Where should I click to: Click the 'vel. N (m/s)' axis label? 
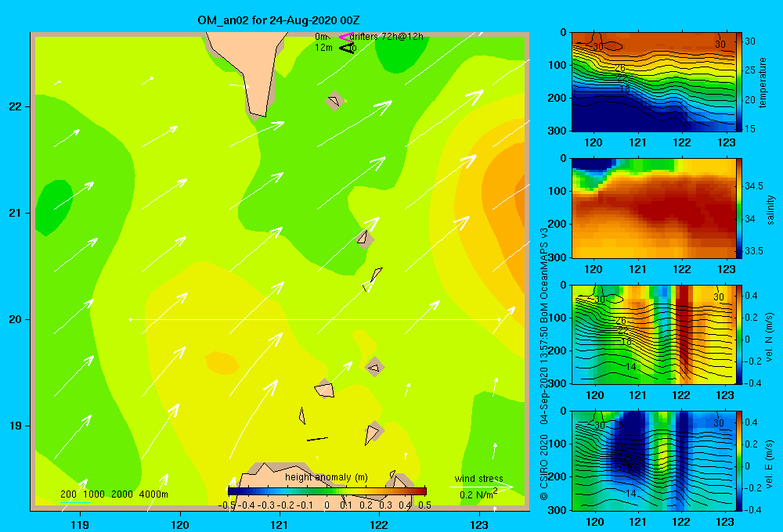770,337
